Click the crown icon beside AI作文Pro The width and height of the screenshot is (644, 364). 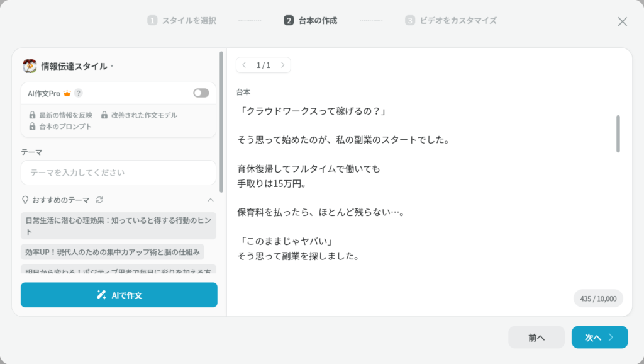click(67, 93)
